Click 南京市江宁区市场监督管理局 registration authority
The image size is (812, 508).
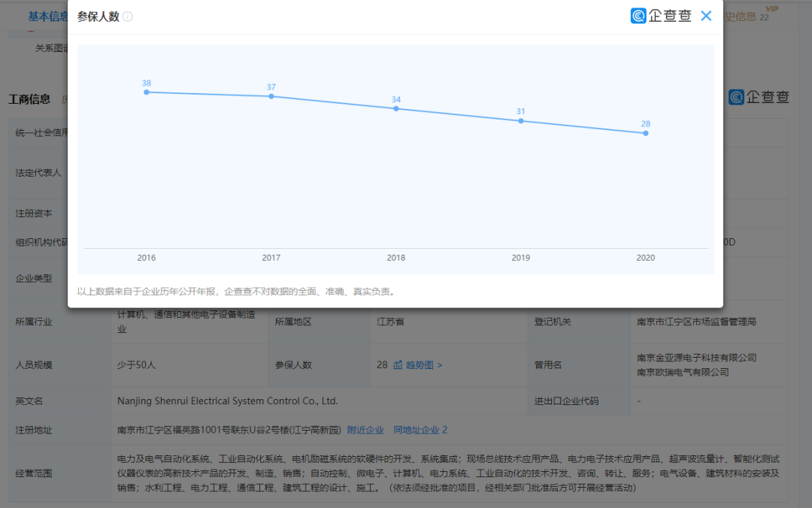pos(696,322)
